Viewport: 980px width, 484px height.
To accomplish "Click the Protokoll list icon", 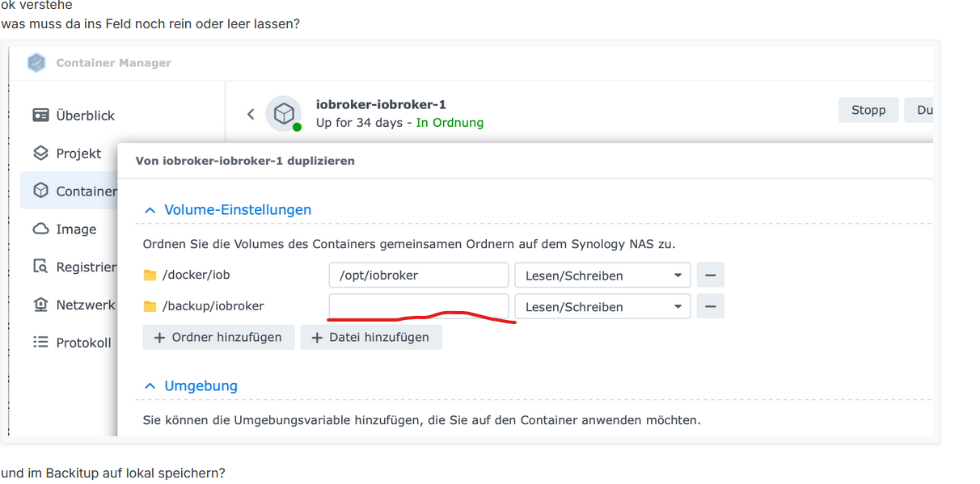I will [40, 343].
